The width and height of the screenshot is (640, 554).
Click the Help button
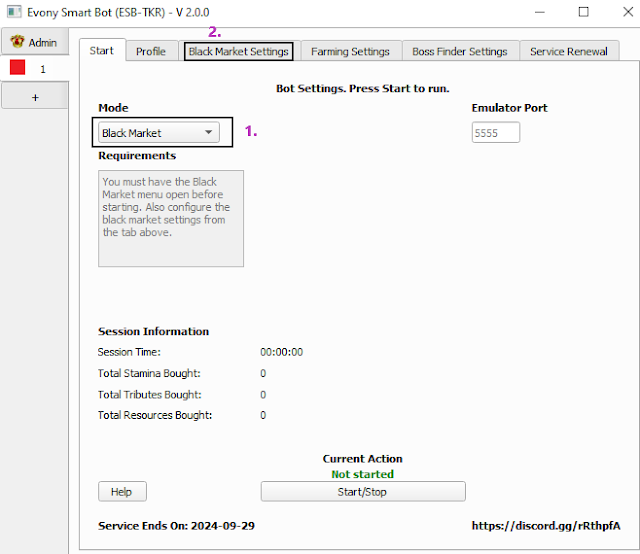click(x=122, y=492)
